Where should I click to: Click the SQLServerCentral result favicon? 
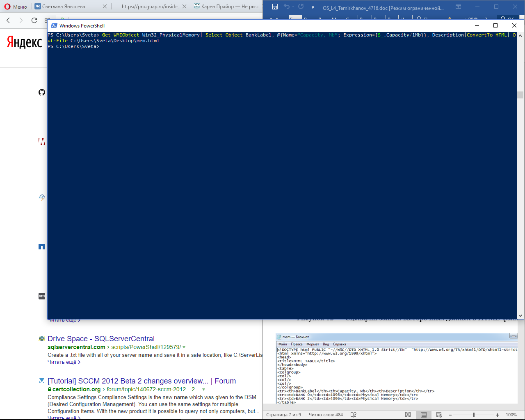coord(41,339)
